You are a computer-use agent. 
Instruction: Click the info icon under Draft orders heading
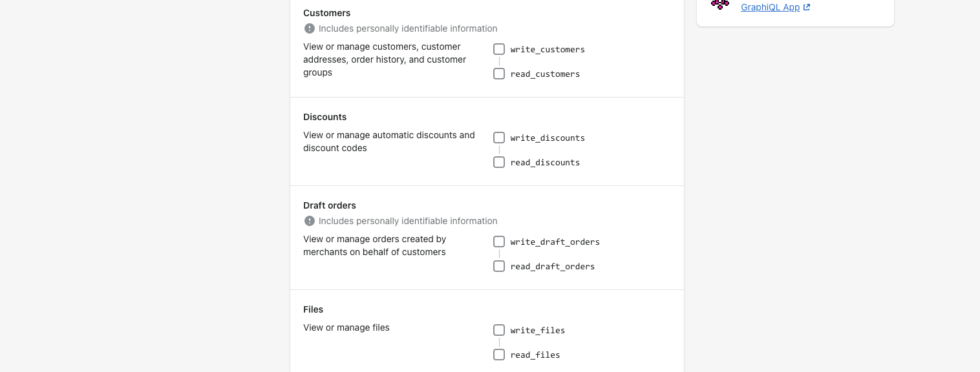[x=310, y=221]
